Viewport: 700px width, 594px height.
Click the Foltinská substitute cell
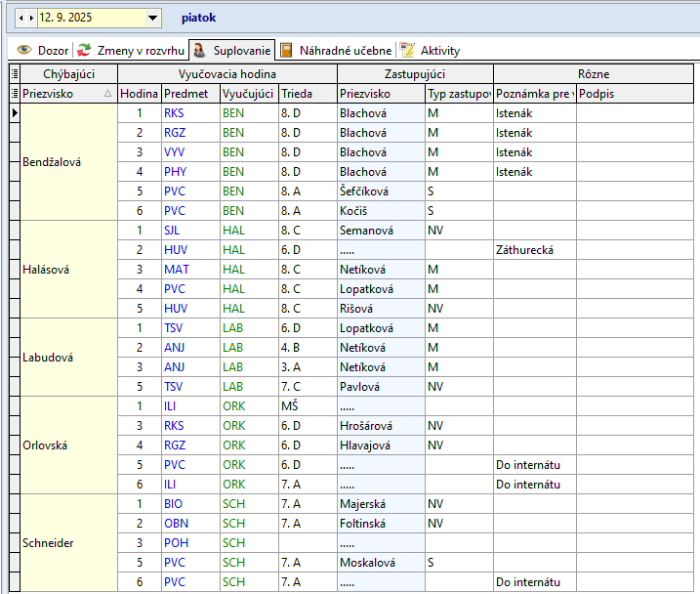pyautogui.click(x=382, y=524)
